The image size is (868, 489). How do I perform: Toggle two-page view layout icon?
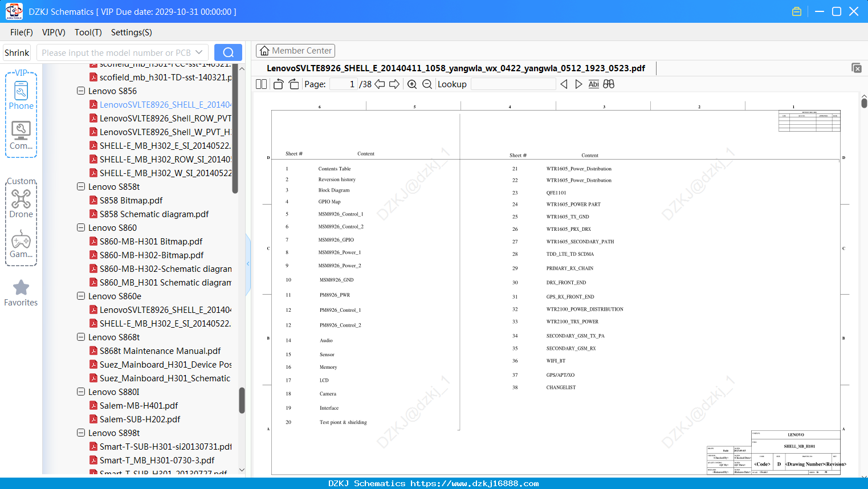coord(262,84)
